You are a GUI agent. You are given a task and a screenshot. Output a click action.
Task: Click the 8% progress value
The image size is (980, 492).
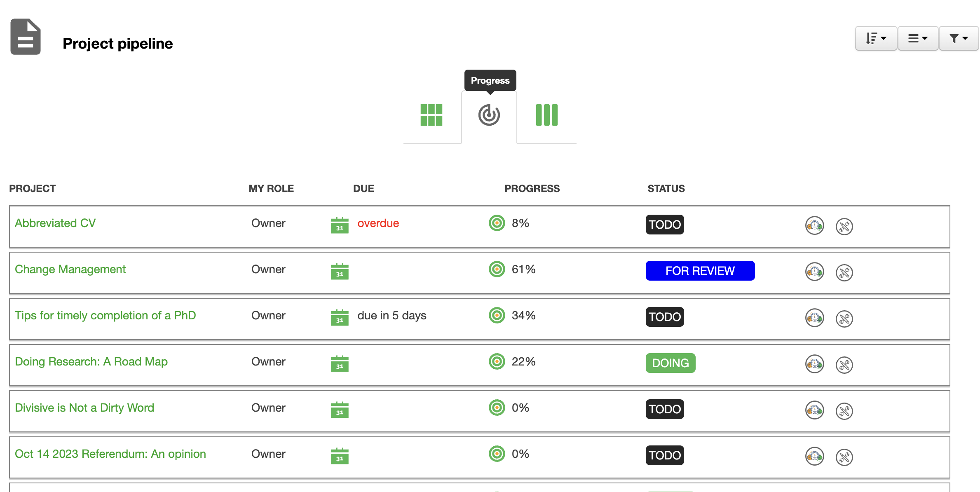pos(520,223)
